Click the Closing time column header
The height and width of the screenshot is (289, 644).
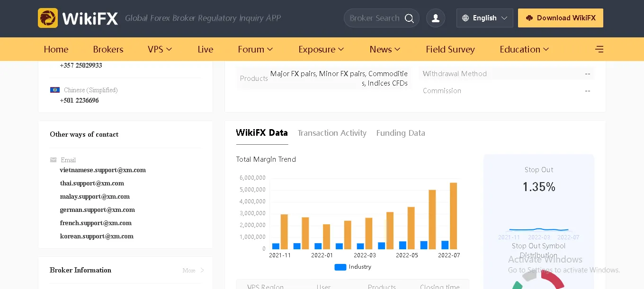(439, 286)
